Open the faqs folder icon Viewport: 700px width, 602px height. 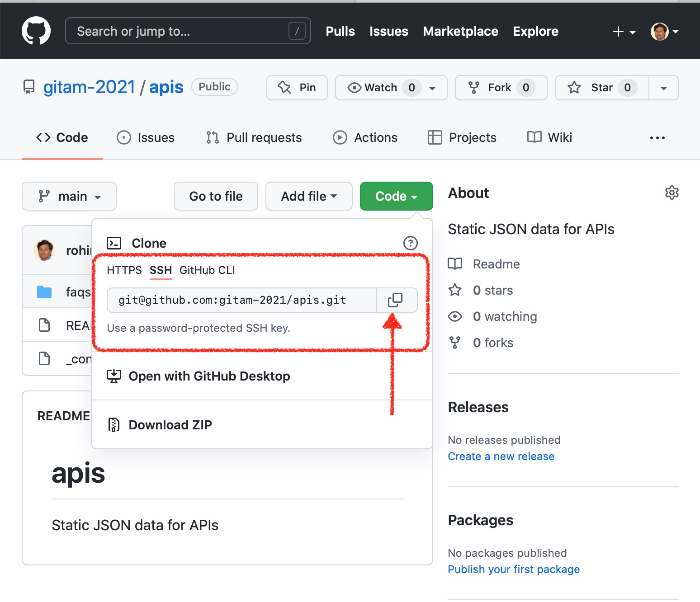44,292
